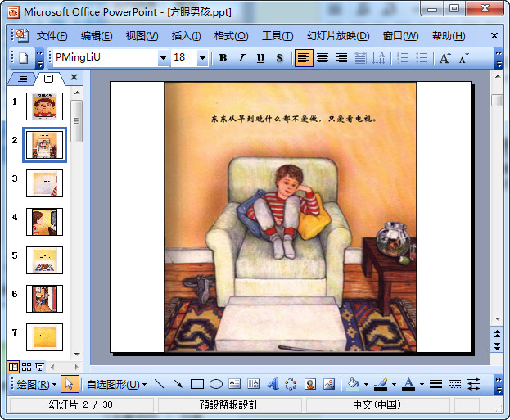
Task: Click Distributed alignment icon
Action: click(359, 58)
